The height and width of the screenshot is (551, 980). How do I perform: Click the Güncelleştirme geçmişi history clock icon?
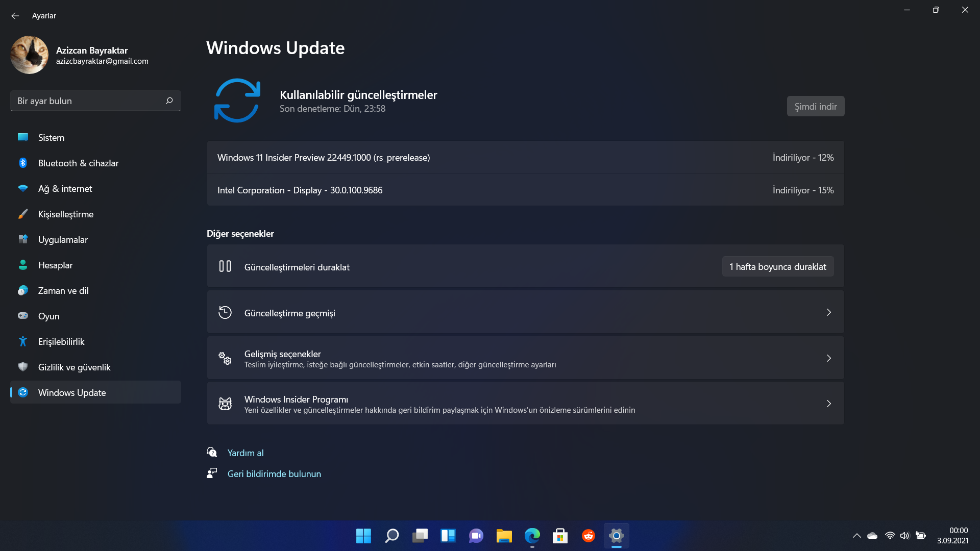[x=225, y=312]
